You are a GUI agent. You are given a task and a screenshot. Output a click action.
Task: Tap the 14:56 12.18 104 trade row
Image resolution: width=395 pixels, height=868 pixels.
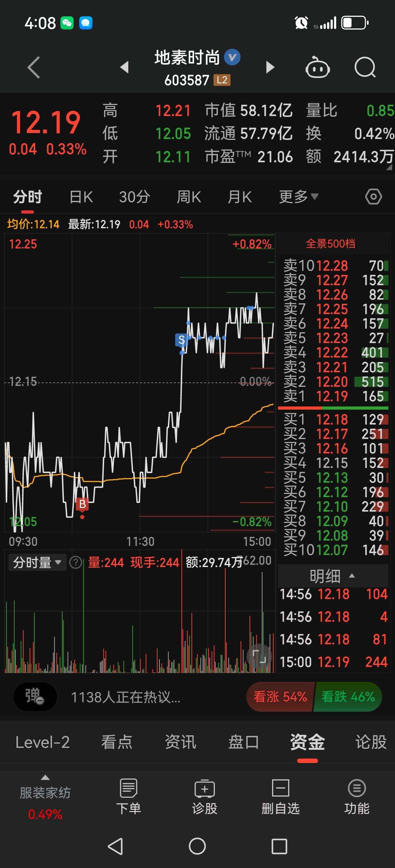333,594
